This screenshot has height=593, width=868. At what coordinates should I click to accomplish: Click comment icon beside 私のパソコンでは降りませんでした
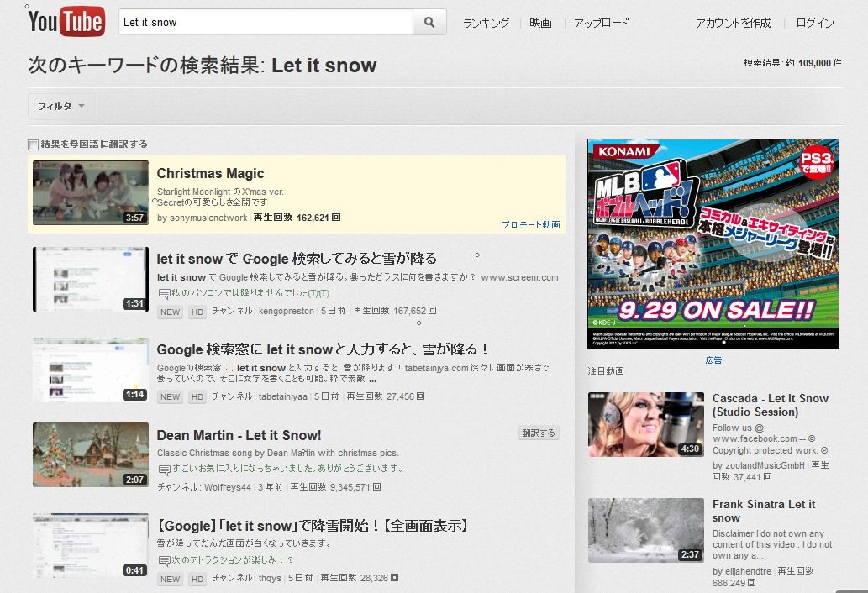click(x=165, y=294)
